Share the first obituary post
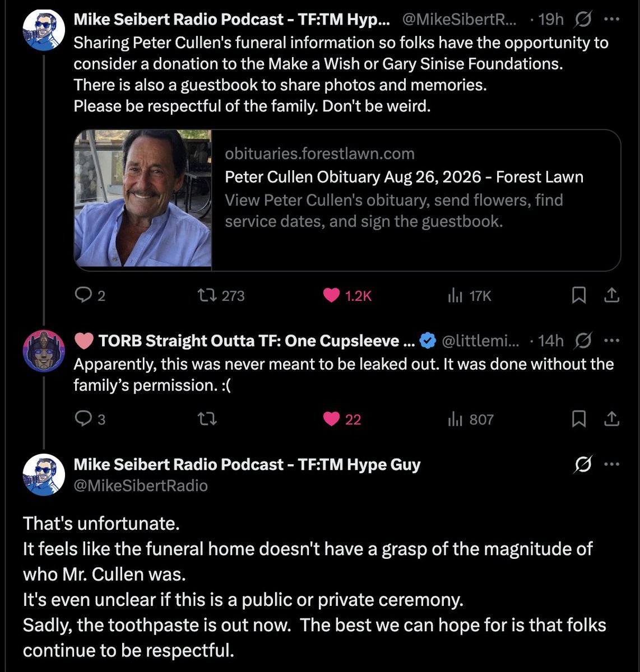 coord(611,295)
